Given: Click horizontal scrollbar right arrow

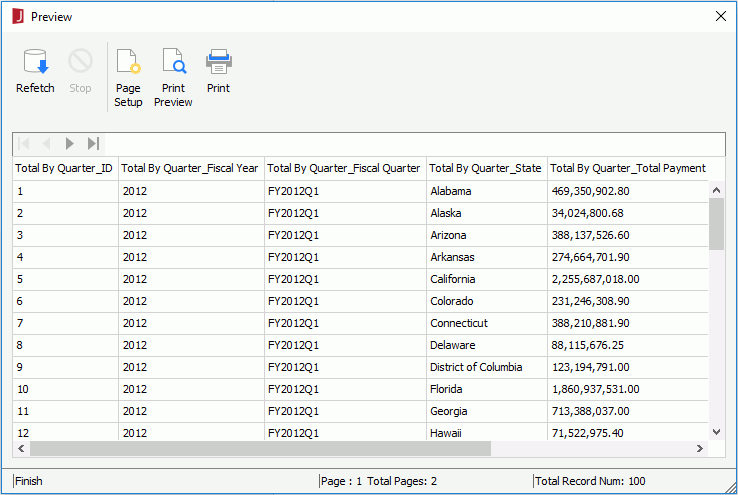Looking at the screenshot, I should point(700,448).
